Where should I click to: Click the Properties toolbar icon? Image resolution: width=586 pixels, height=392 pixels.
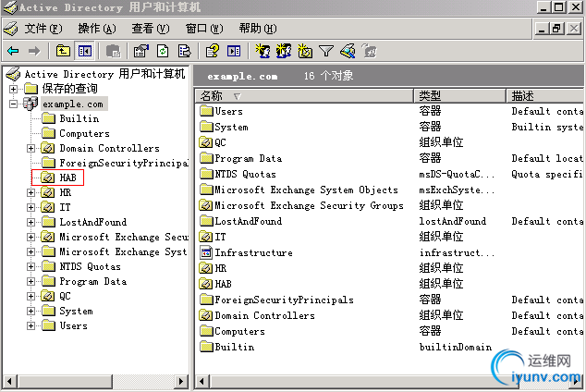pos(141,51)
